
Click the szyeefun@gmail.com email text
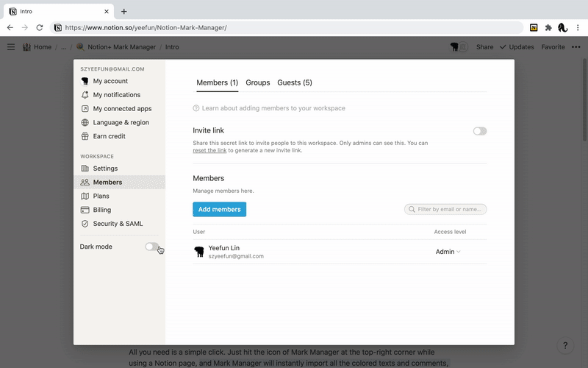[236, 256]
